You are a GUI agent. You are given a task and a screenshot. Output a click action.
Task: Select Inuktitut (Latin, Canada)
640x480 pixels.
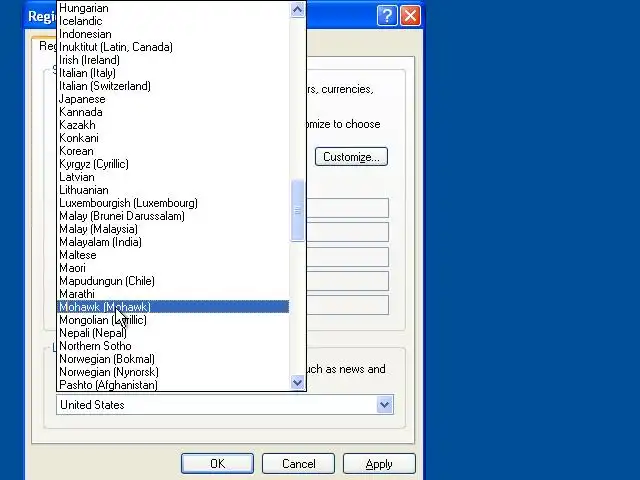click(173, 47)
